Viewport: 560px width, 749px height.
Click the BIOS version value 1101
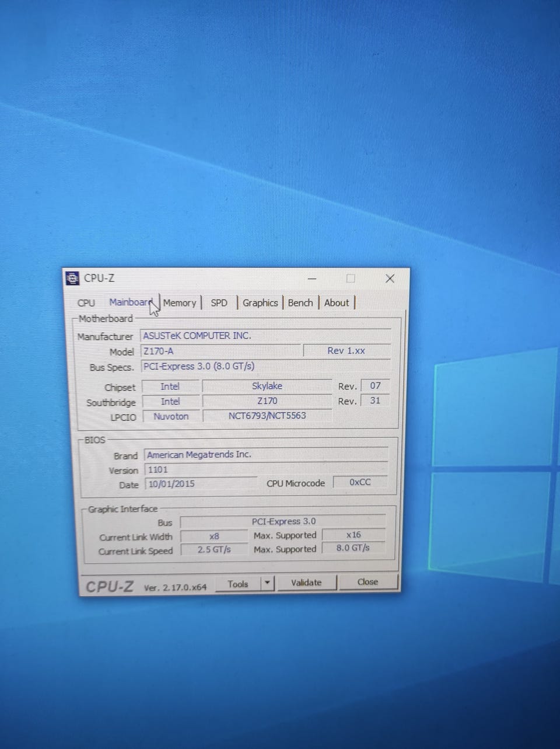[157, 469]
